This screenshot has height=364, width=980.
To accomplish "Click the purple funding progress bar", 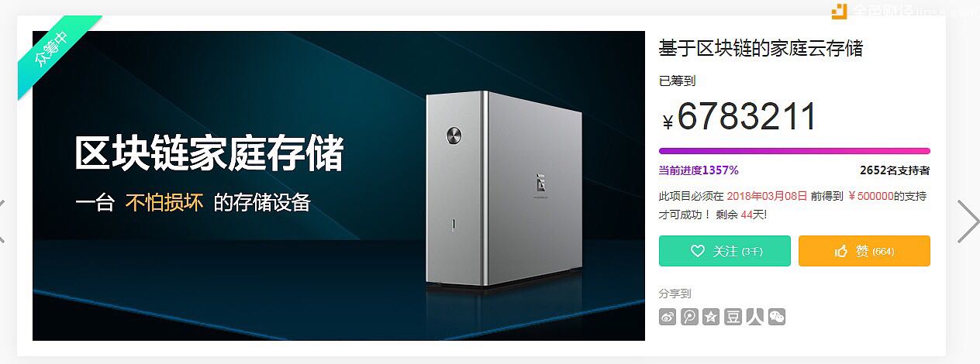I will point(795,151).
